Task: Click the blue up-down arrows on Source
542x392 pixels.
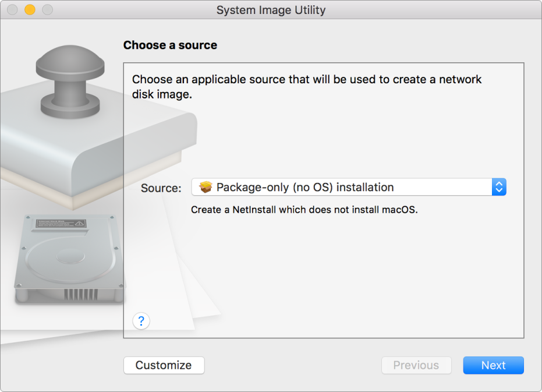Action: (499, 188)
